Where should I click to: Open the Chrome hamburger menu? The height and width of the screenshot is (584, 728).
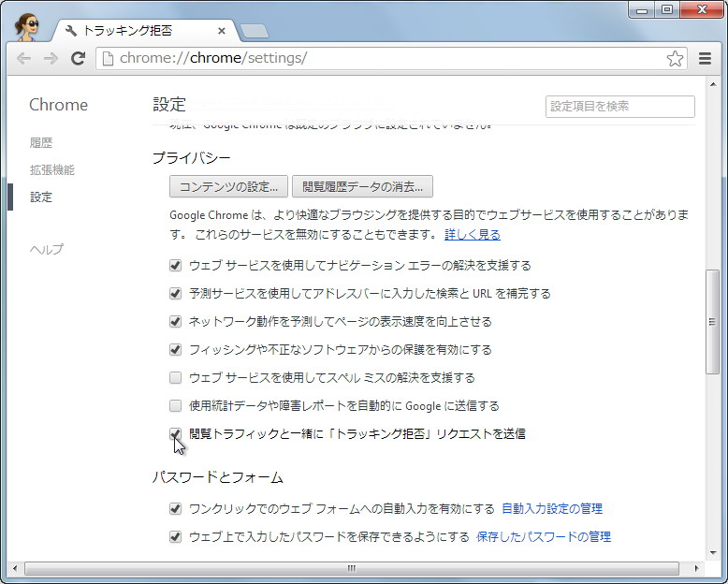[705, 58]
